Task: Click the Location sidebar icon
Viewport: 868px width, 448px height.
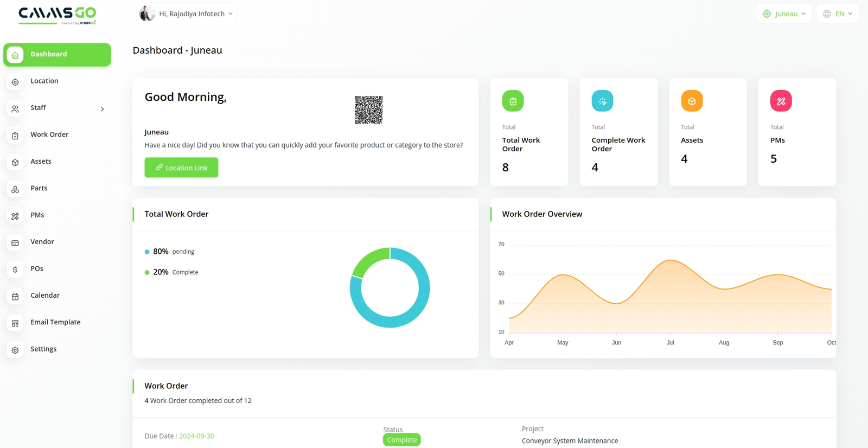Action: click(15, 82)
